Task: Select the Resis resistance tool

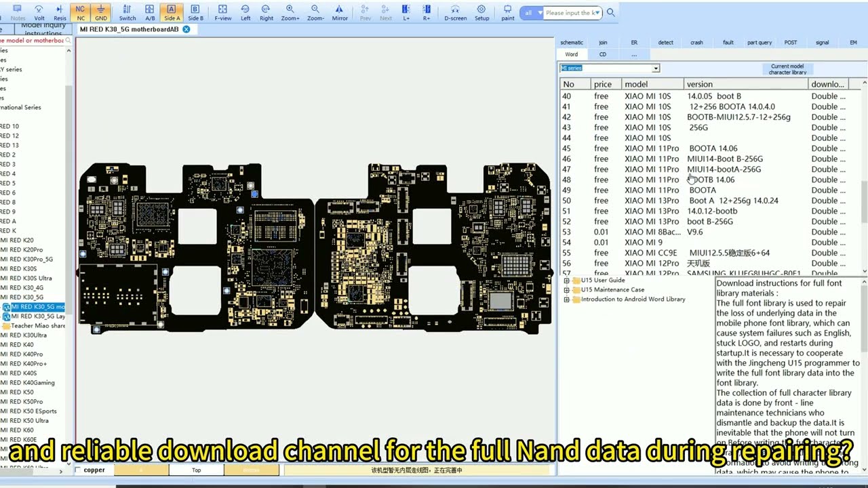Action: coord(60,12)
